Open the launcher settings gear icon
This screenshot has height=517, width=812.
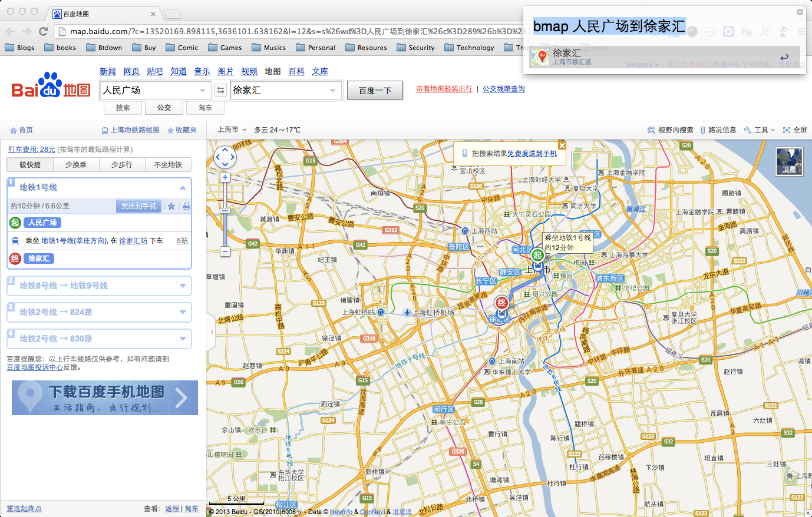(800, 12)
